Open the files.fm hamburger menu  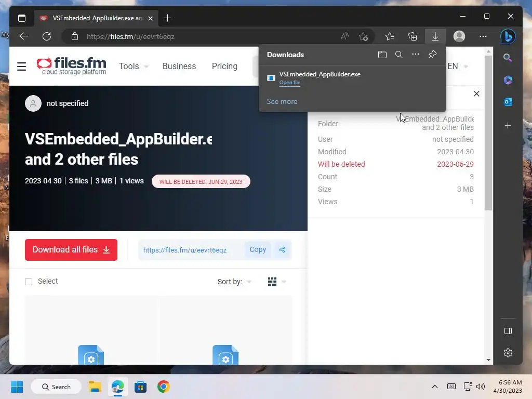click(22, 66)
